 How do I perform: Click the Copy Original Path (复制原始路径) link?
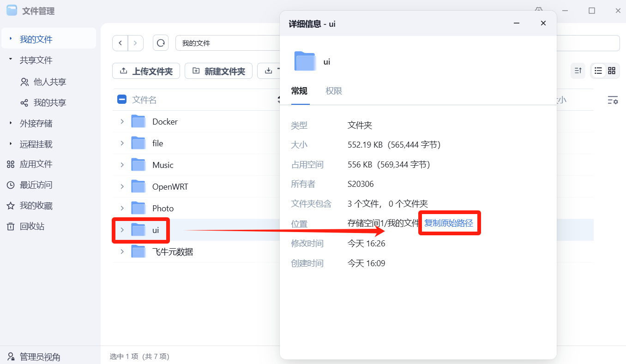[x=449, y=223]
